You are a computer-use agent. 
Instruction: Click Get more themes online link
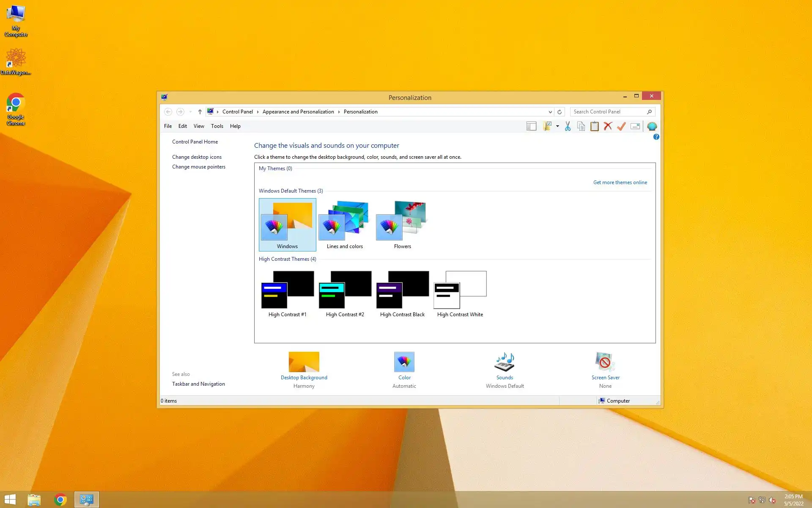[620, 182]
